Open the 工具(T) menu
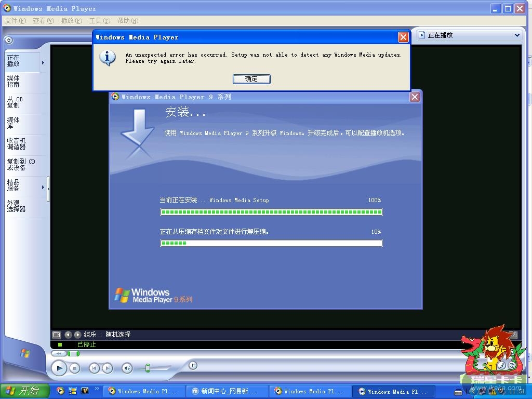This screenshot has height=399, width=532. 100,21
